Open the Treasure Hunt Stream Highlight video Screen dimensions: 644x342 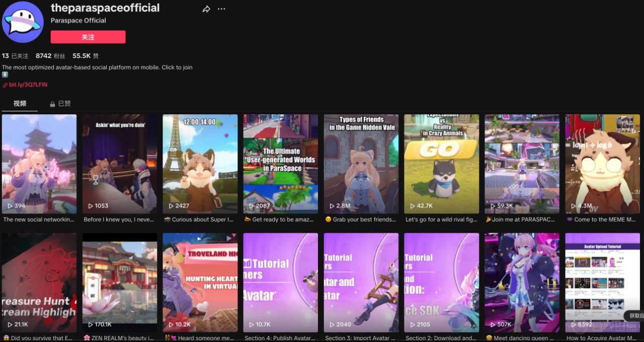pyautogui.click(x=39, y=282)
